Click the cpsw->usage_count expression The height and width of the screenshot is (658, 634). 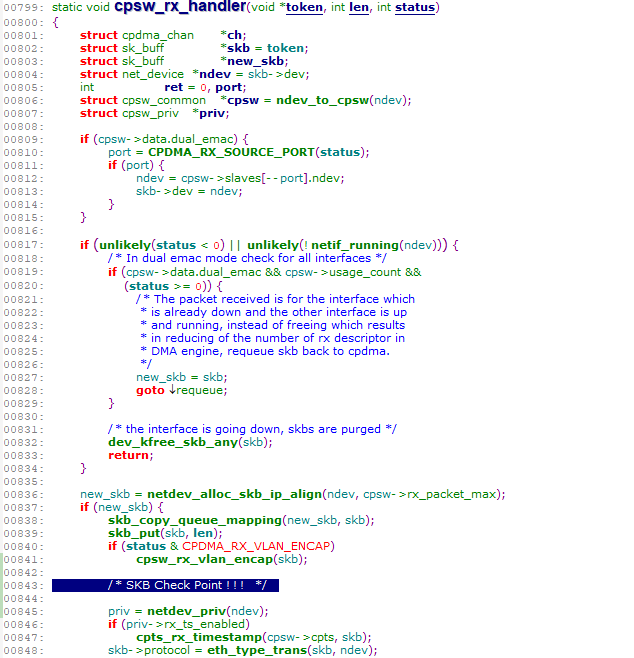pos(343,272)
